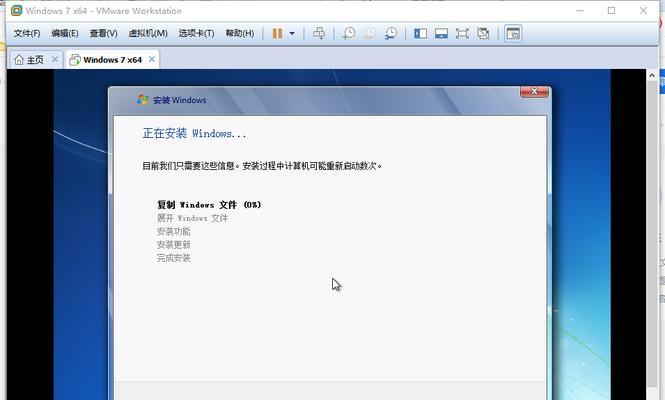The image size is (665, 400).
Task: Click the VMware Workstation title bar app icon
Action: pos(16,11)
